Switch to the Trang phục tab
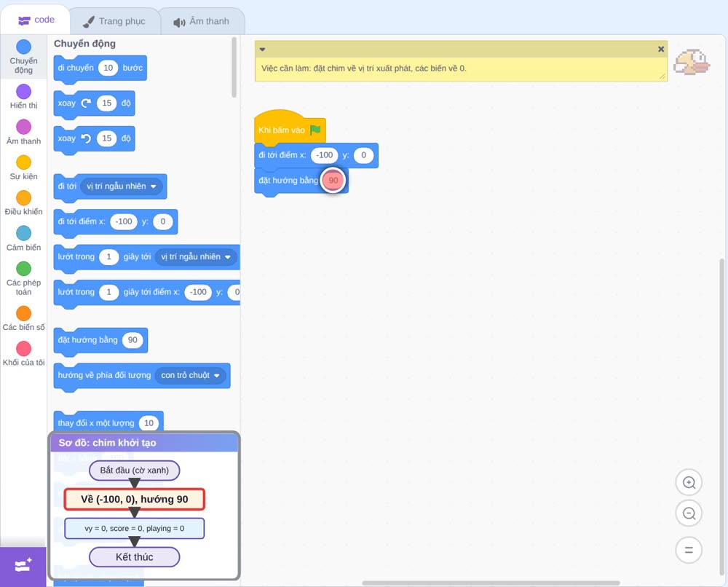 114,21
